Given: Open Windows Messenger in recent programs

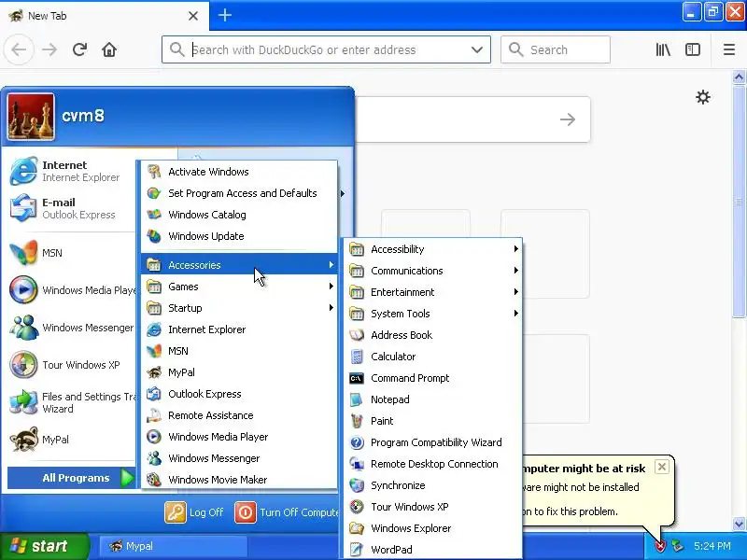Looking at the screenshot, I should pos(71,328).
